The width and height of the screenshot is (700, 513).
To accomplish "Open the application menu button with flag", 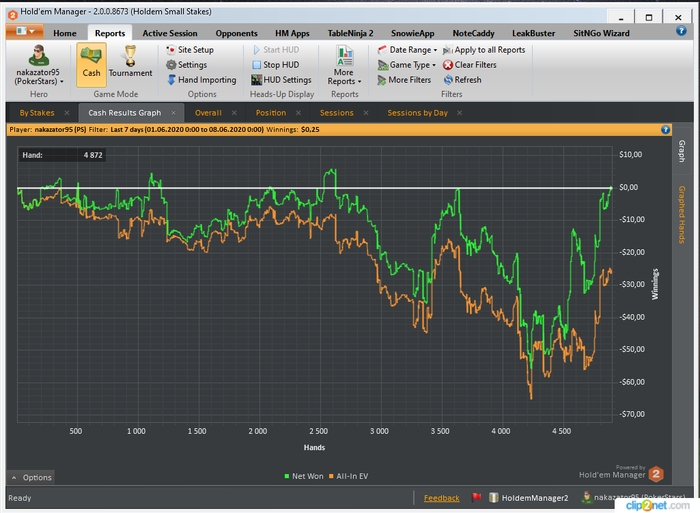I will pos(25,32).
